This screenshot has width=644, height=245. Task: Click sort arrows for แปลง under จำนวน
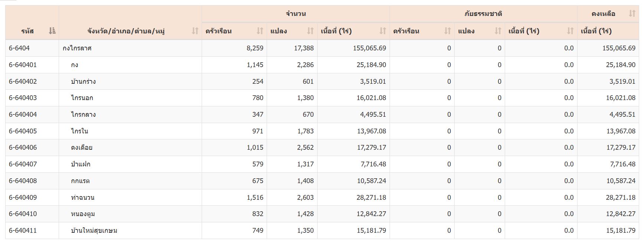pyautogui.click(x=310, y=31)
